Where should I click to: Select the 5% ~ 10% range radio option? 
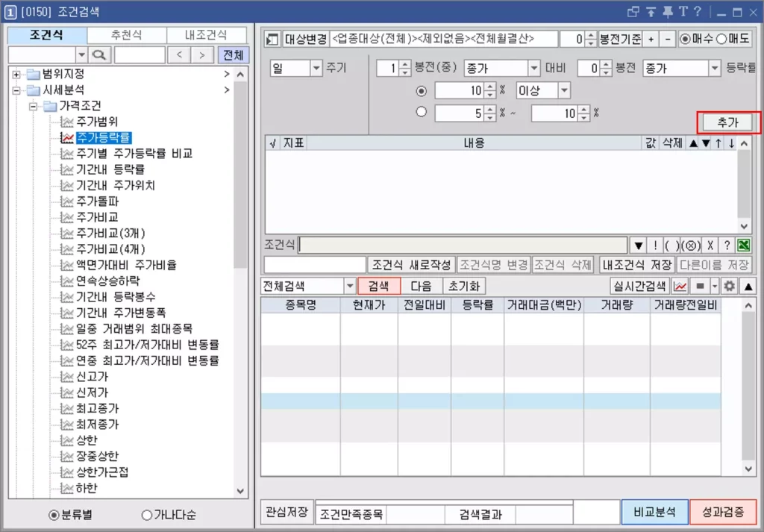tap(422, 112)
